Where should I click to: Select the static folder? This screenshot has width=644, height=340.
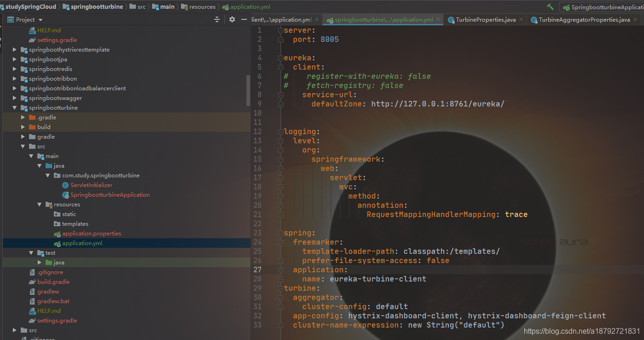tap(69, 214)
